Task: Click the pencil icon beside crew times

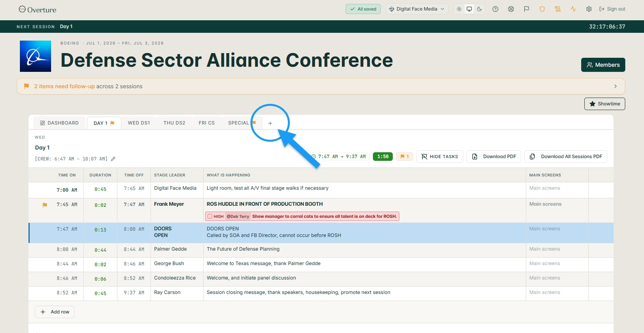Action: point(113,159)
